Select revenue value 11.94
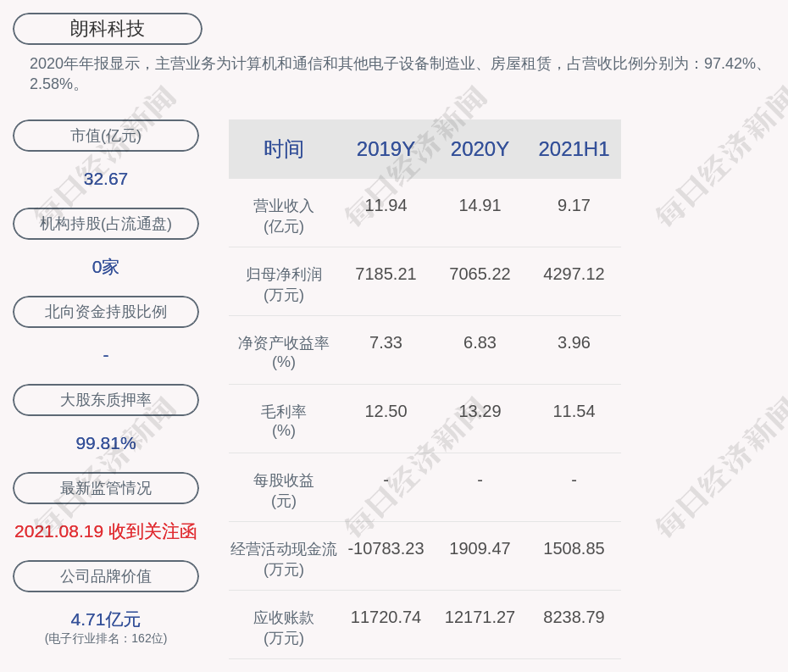The height and width of the screenshot is (672, 788). pyautogui.click(x=386, y=206)
